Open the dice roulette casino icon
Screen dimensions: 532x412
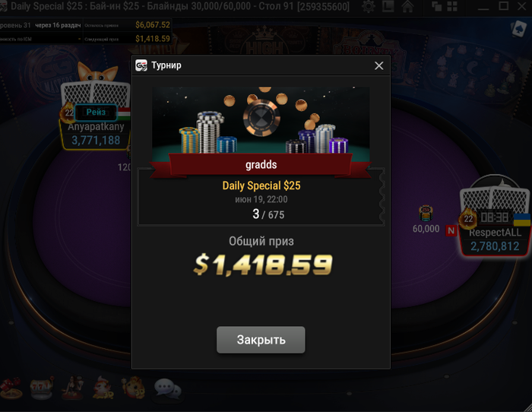point(11,388)
